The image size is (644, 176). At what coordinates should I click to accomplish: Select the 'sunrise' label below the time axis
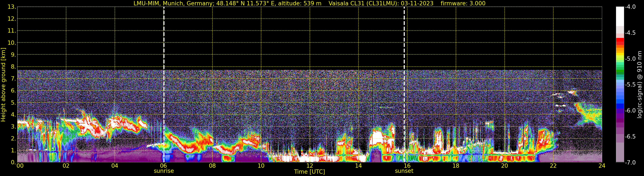click(x=164, y=171)
